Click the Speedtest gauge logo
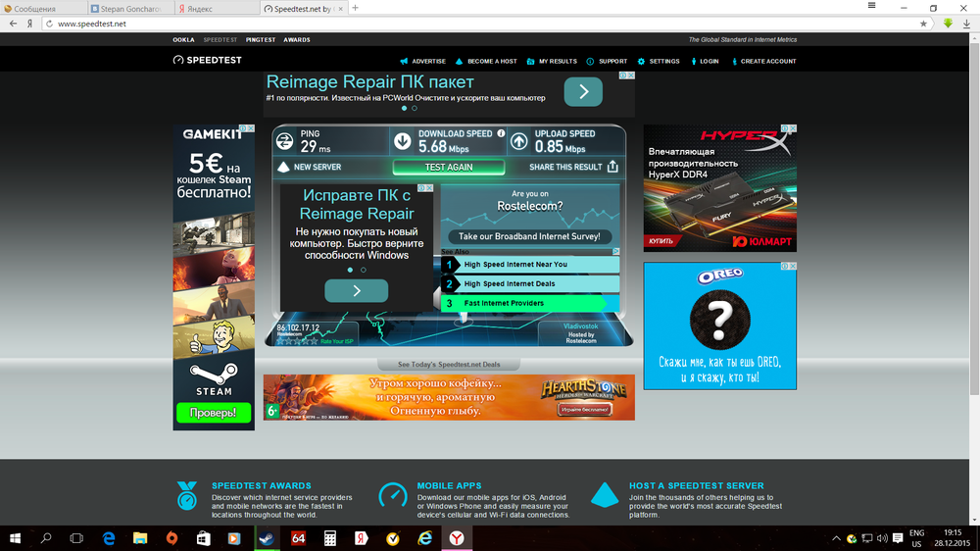The width and height of the screenshot is (980, 551). [178, 60]
